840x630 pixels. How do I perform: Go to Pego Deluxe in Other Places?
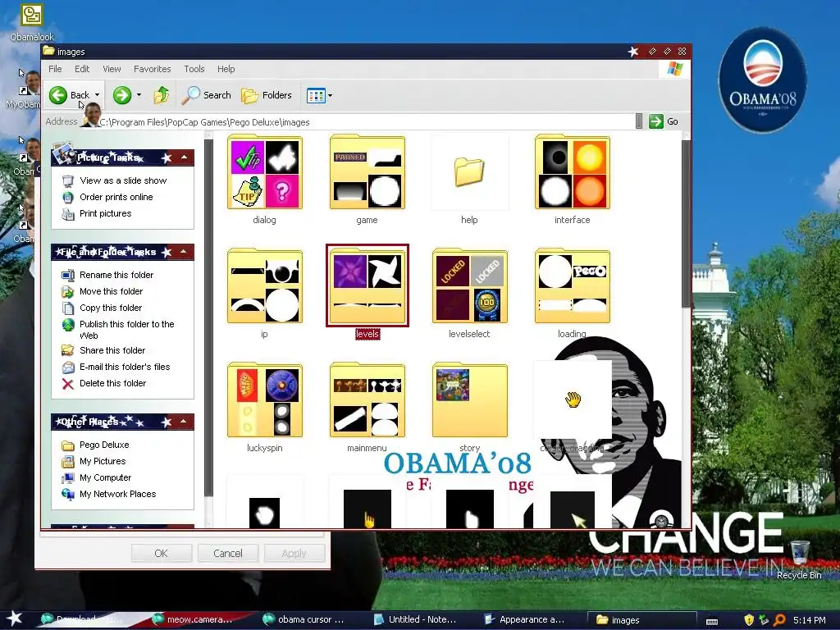click(104, 445)
